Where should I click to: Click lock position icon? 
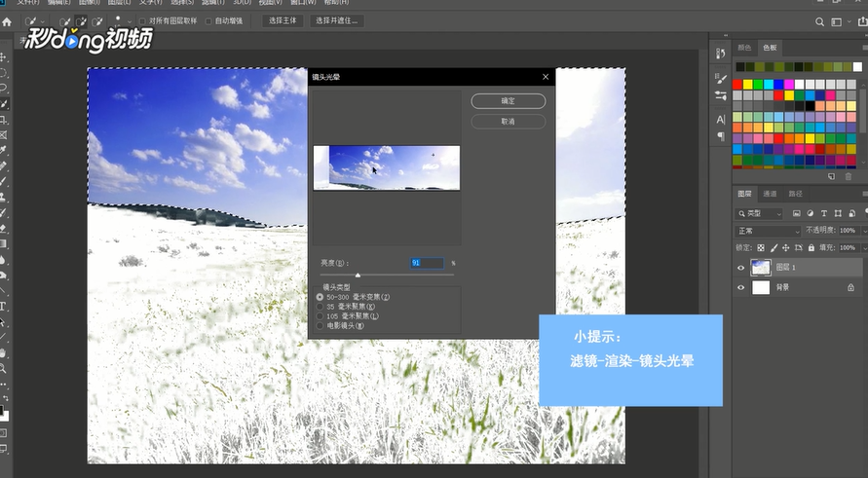pos(785,248)
